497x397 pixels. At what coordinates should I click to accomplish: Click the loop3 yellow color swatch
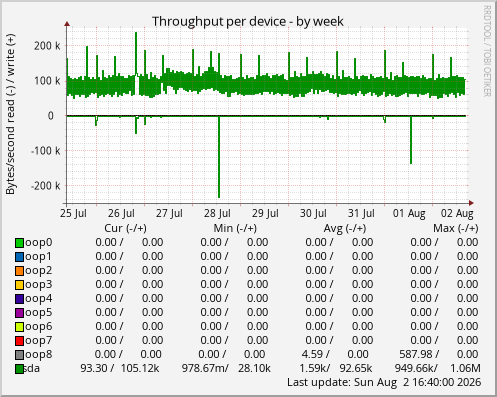(19, 285)
